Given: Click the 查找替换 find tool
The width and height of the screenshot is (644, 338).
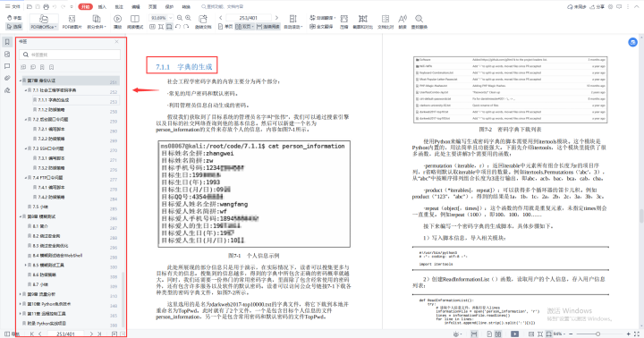Looking at the screenshot, I should (x=419, y=21).
